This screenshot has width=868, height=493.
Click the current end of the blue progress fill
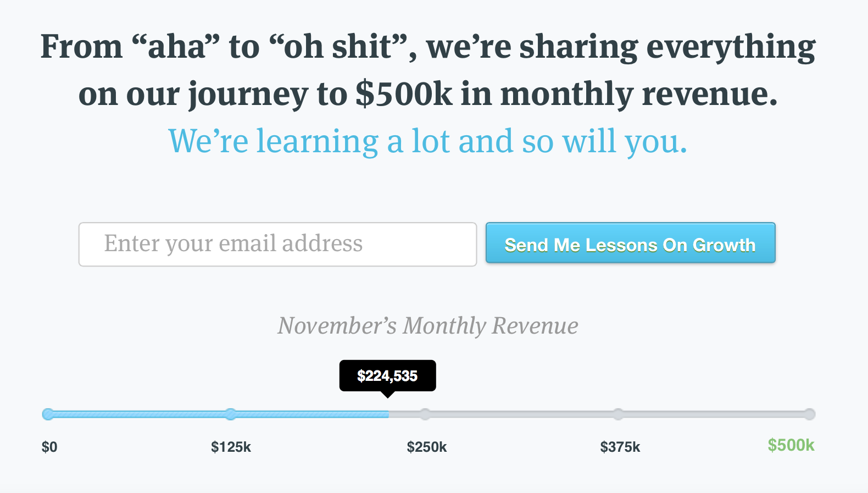(387, 414)
